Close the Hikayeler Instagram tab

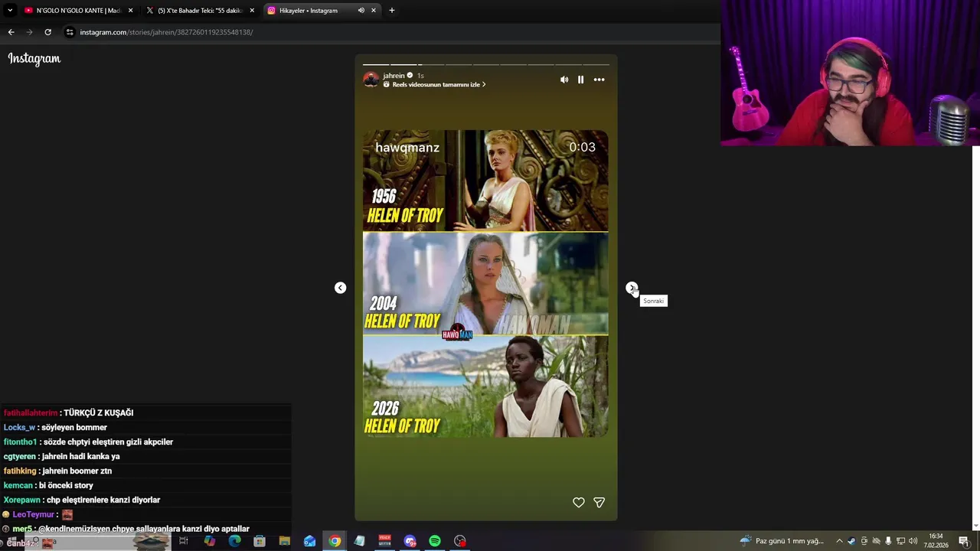[374, 11]
